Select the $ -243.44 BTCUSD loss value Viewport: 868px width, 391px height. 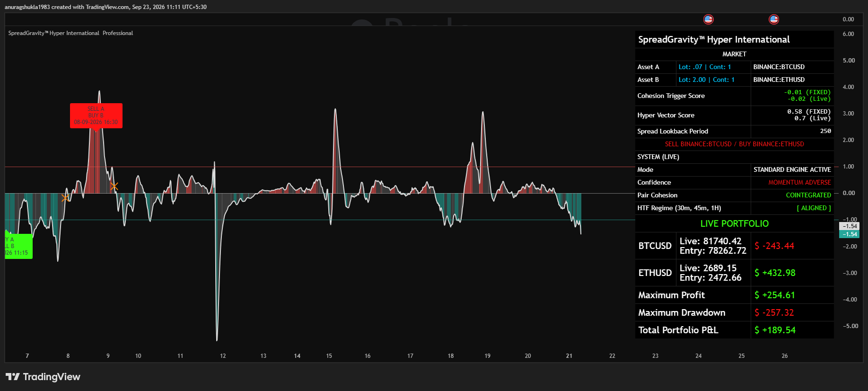pos(774,246)
